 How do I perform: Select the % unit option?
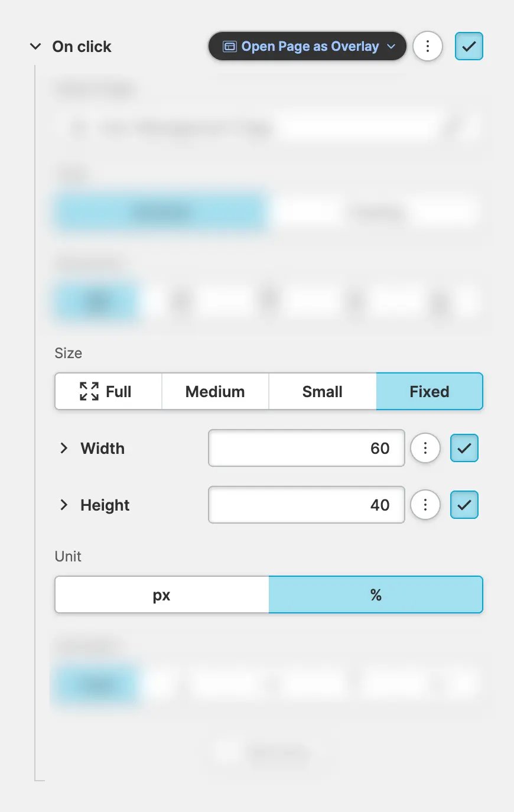tap(376, 595)
